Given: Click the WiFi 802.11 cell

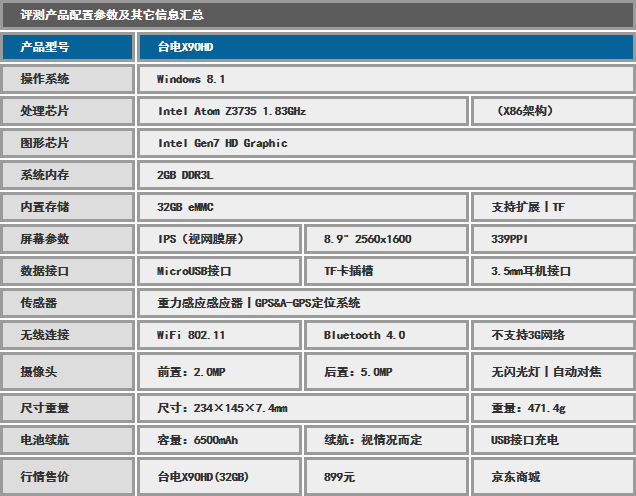Looking at the screenshot, I should click(219, 335).
